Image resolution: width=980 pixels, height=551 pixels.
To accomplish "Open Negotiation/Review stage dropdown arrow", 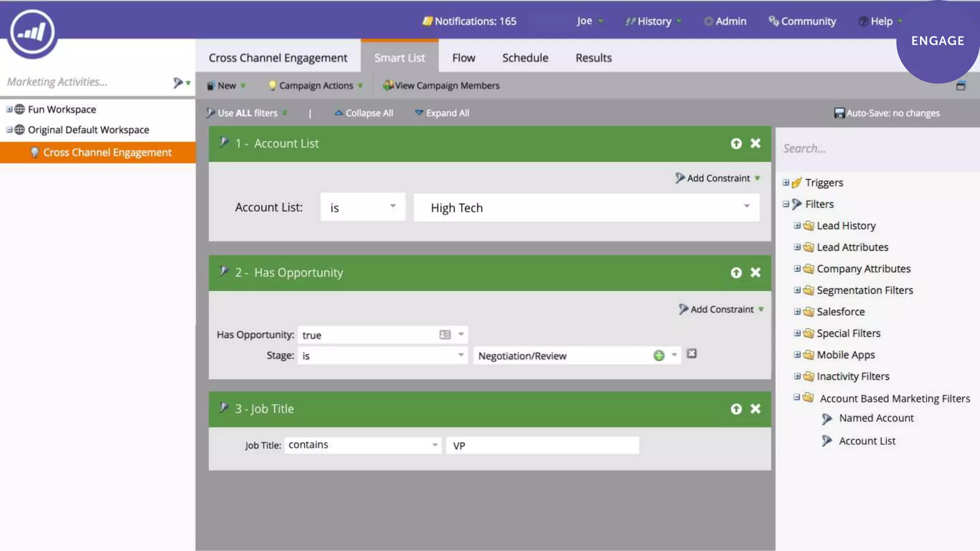I will [x=674, y=355].
